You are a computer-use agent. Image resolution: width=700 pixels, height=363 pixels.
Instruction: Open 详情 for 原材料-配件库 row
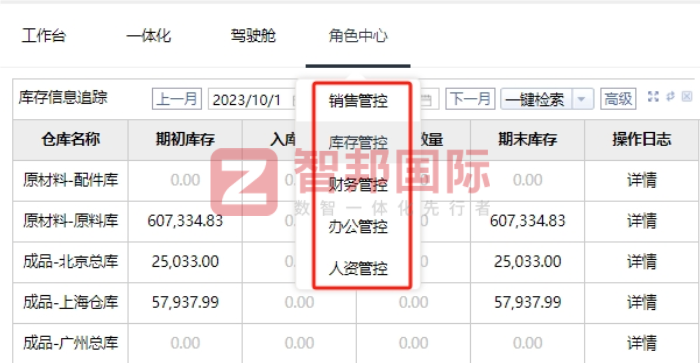coord(642,180)
